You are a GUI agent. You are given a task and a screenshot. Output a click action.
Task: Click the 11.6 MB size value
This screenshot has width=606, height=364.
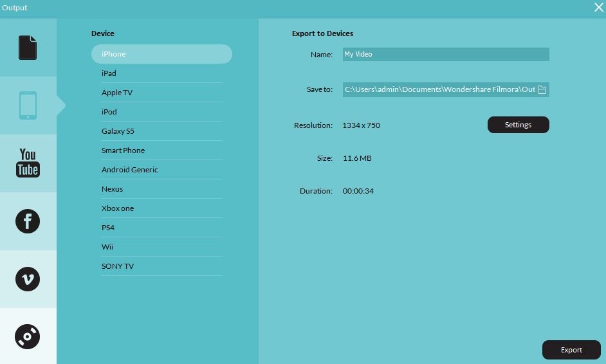357,158
